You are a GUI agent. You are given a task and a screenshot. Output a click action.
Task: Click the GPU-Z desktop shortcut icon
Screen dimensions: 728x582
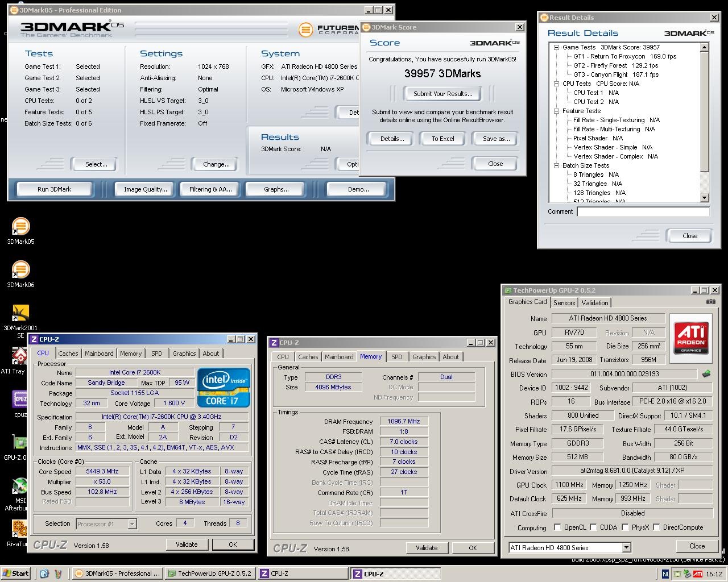20,443
